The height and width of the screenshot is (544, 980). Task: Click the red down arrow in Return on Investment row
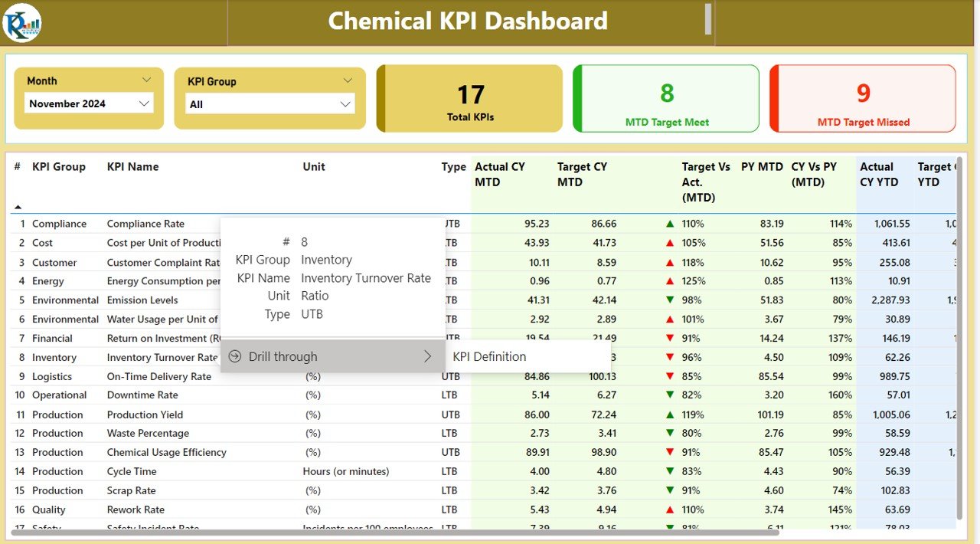point(670,338)
